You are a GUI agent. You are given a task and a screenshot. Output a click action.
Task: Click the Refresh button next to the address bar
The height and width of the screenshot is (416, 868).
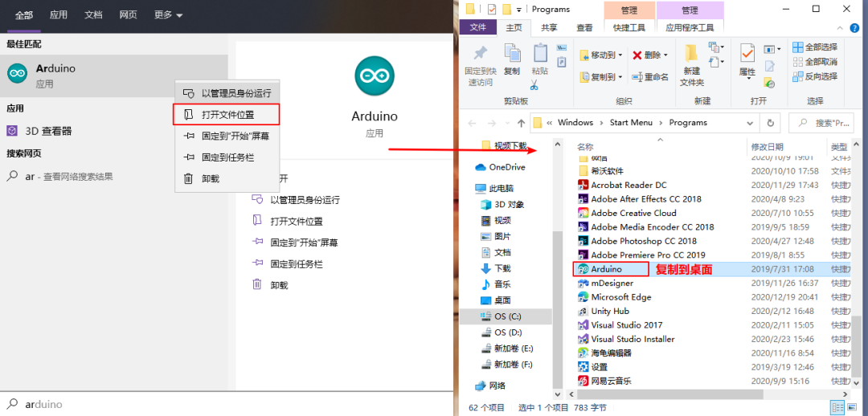(770, 123)
